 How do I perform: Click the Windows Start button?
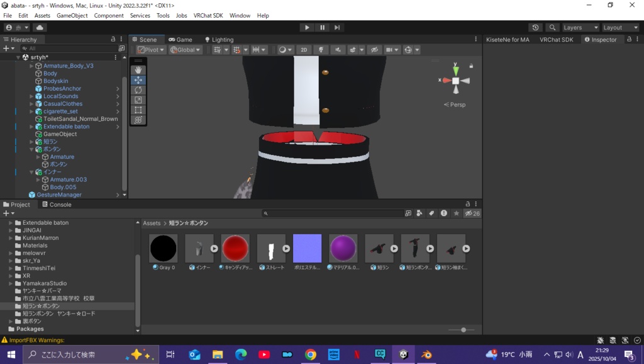point(11,355)
